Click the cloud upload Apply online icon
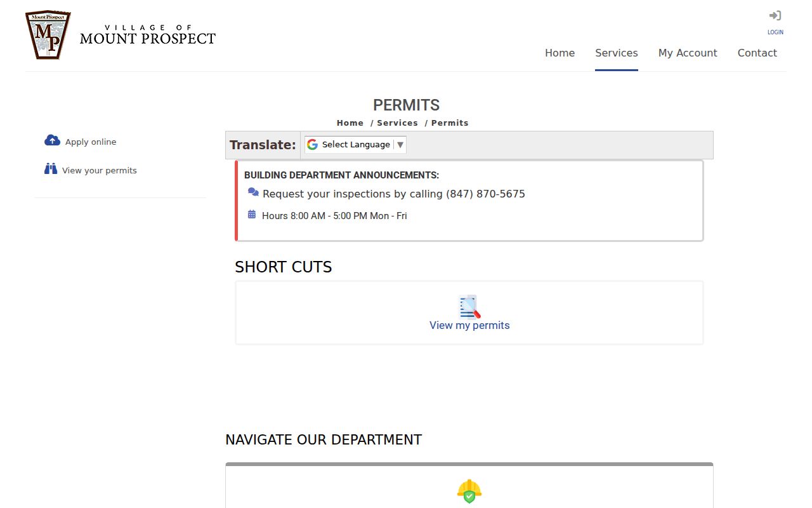This screenshot has height=508, width=812. [x=52, y=140]
